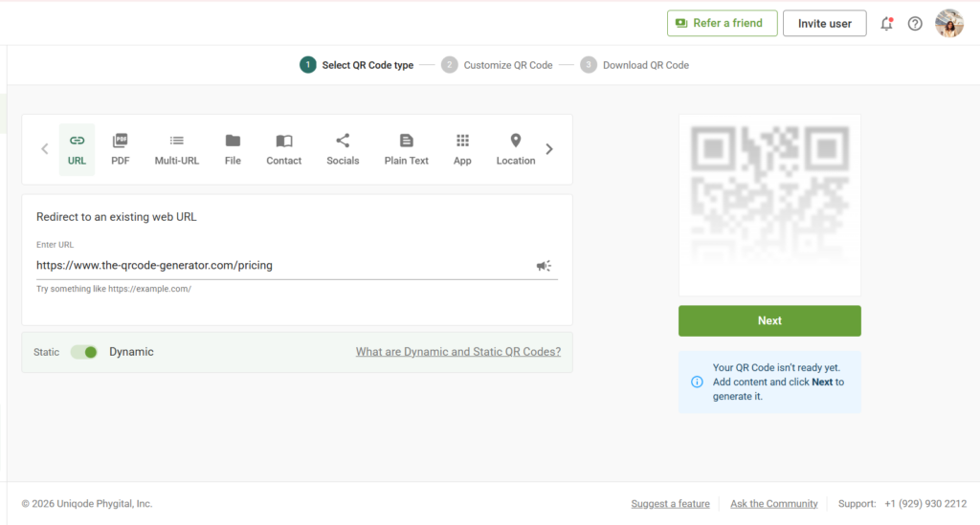
Task: Click the blurred QR code preview
Action: click(x=769, y=205)
